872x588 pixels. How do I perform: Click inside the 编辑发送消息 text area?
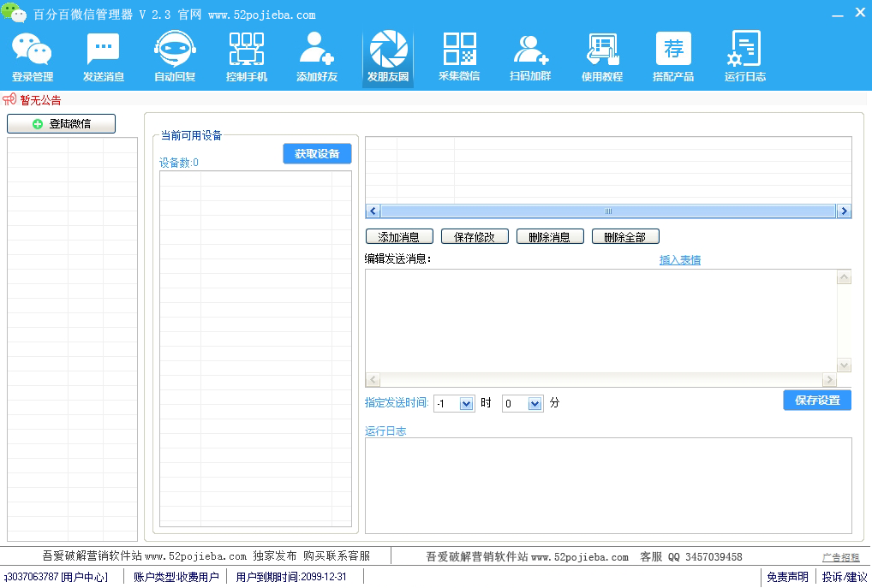[600, 321]
